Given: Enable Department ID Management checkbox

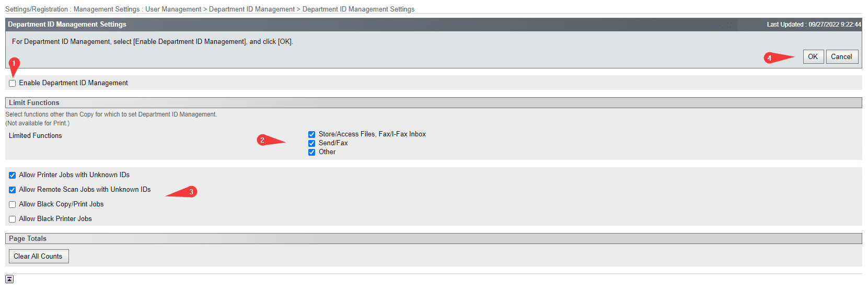Looking at the screenshot, I should [x=13, y=84].
